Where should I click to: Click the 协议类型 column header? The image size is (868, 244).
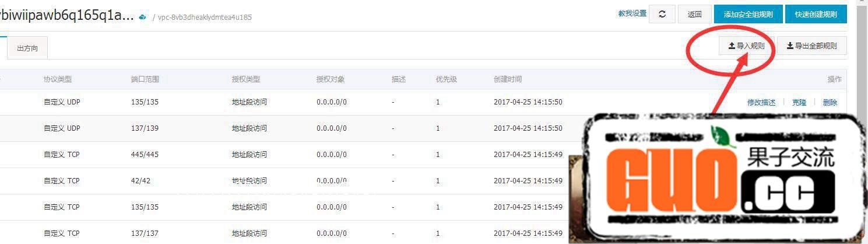58,79
